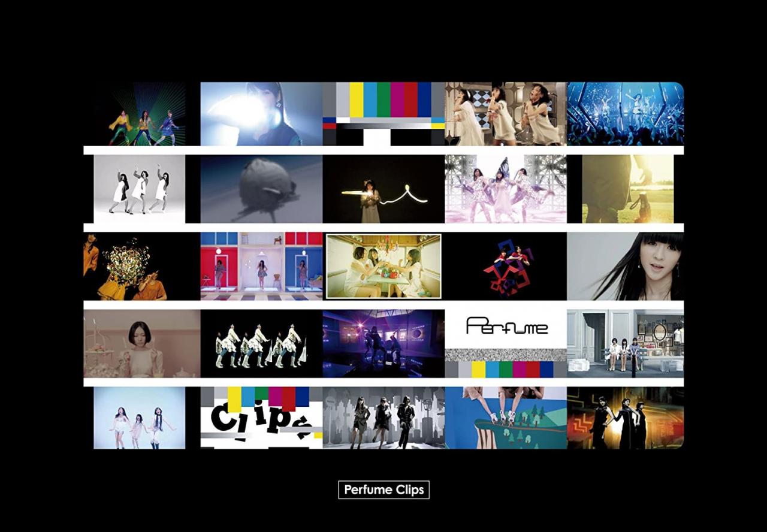Select the gray paper city thumbnail
This screenshot has width=767, height=532.
(x=383, y=418)
